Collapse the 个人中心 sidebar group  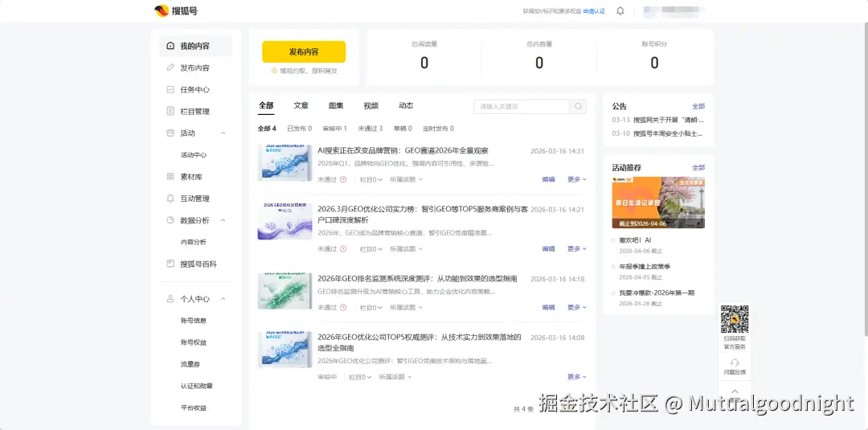tap(223, 299)
